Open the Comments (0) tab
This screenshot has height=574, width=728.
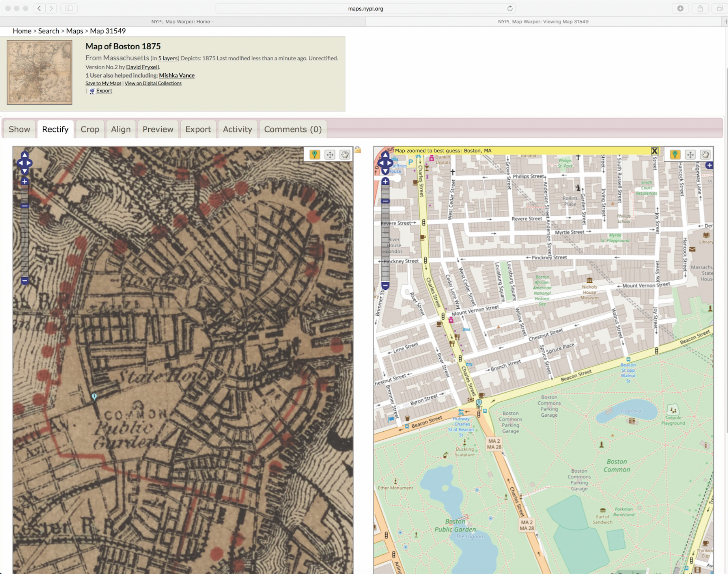[293, 129]
